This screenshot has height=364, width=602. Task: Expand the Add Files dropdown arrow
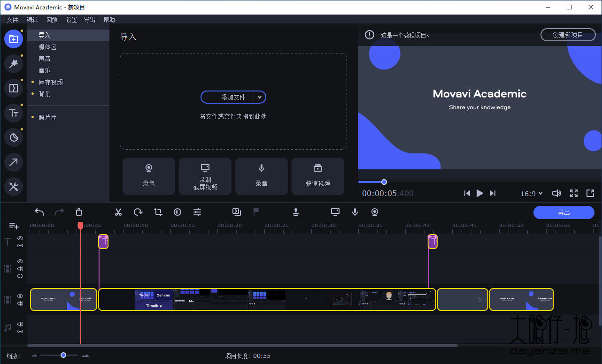pos(260,97)
